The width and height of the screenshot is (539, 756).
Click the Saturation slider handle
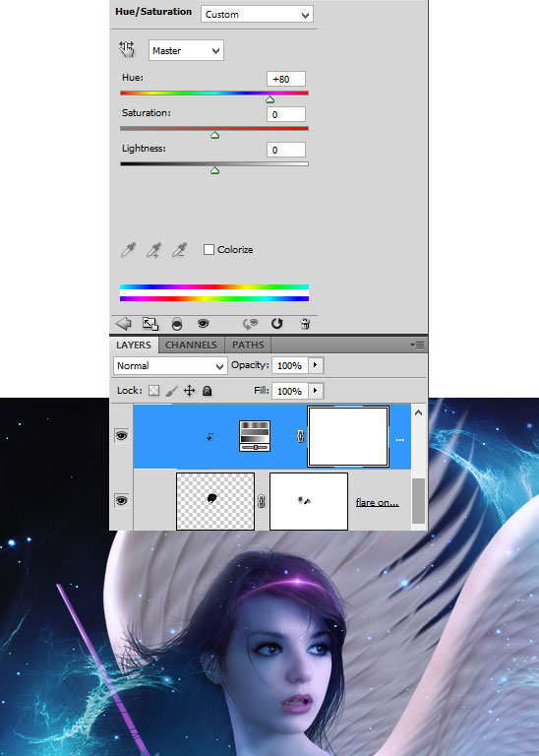point(214,135)
